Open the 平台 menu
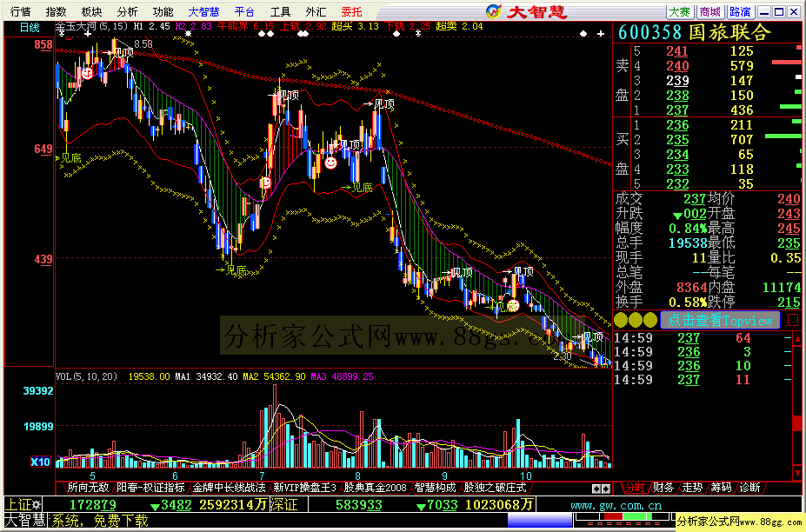 244,11
